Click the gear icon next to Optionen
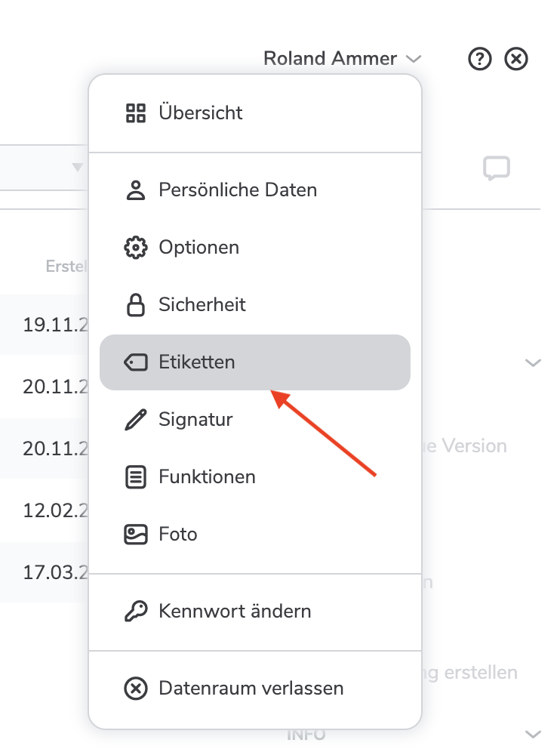 135,248
